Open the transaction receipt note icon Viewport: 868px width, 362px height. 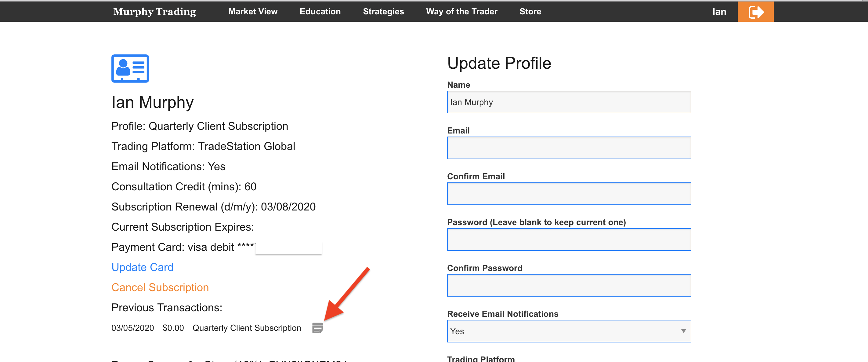[317, 327]
